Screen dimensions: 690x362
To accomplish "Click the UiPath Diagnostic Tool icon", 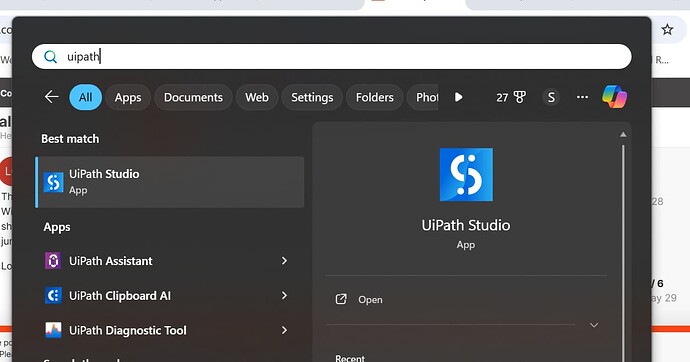I will pos(53,330).
